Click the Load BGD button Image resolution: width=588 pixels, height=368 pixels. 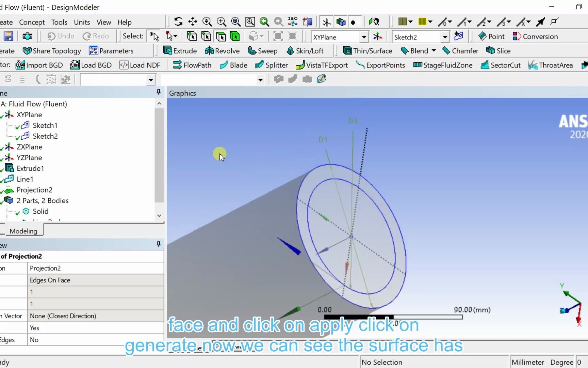click(x=91, y=65)
